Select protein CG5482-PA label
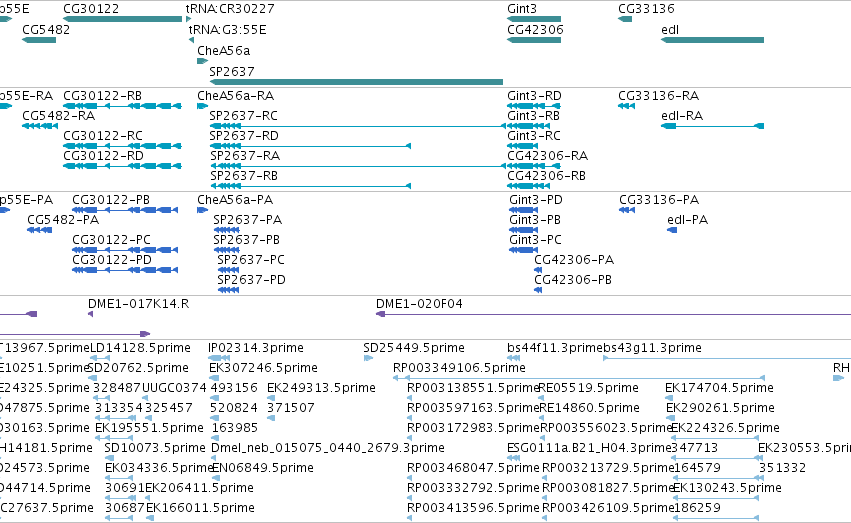The height and width of the screenshot is (523, 851). [x=63, y=220]
